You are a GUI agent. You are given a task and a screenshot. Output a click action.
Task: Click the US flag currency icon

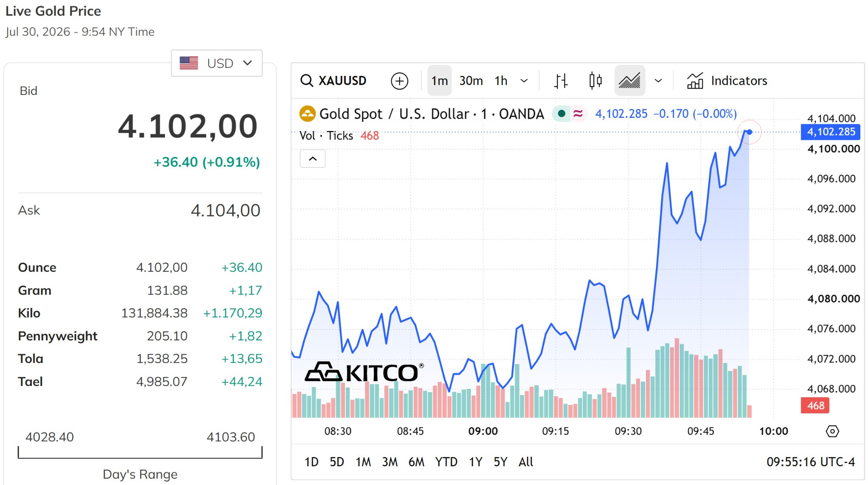(189, 63)
